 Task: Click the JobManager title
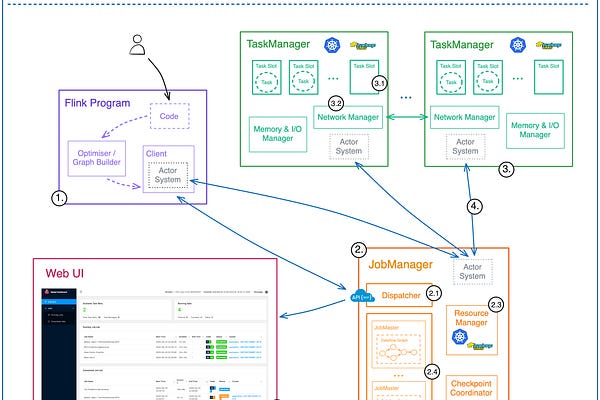(x=400, y=264)
